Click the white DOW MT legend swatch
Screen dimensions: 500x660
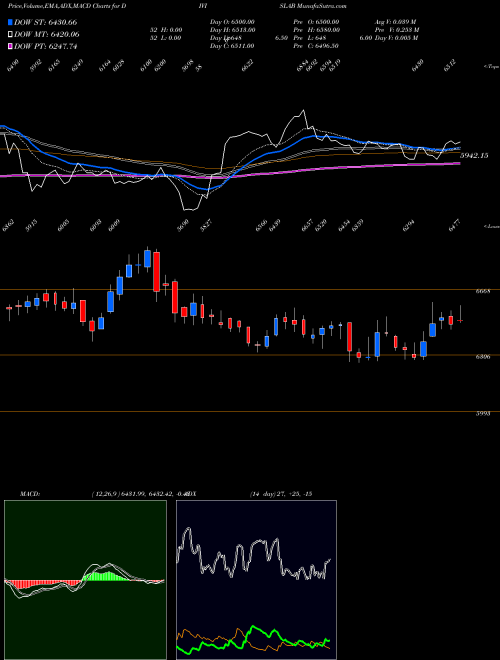(10, 35)
